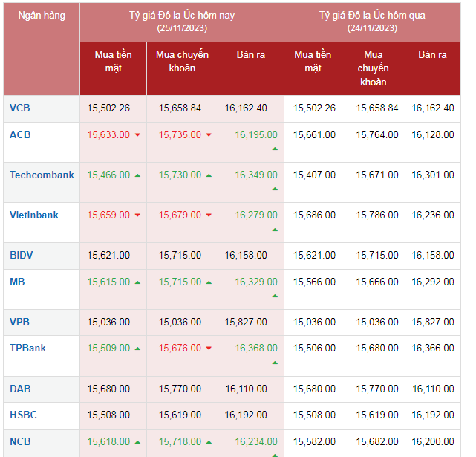This screenshot has width=476, height=457.
Task: Open the HSBC bank link
Action: (23, 415)
